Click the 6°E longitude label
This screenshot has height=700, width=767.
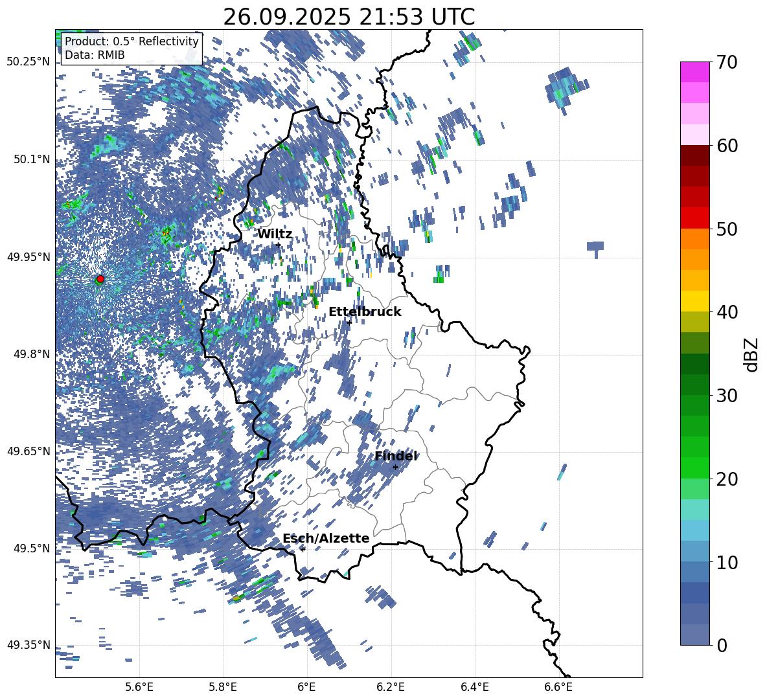[x=306, y=687]
